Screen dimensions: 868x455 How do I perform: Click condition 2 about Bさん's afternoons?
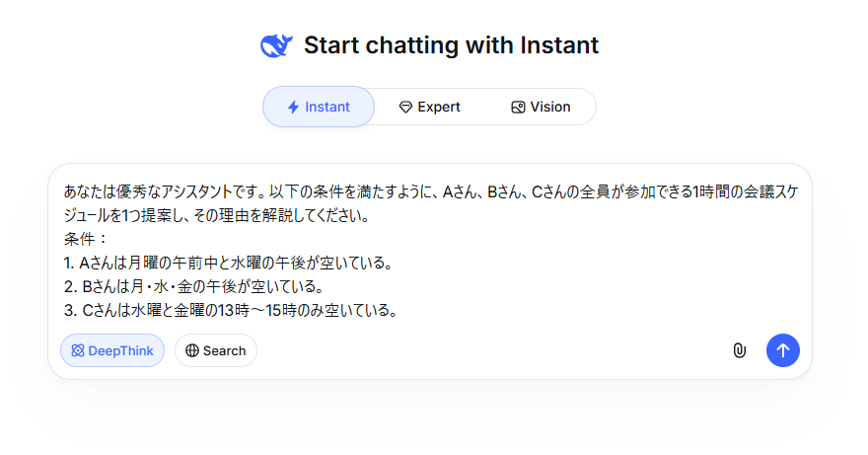click(193, 286)
